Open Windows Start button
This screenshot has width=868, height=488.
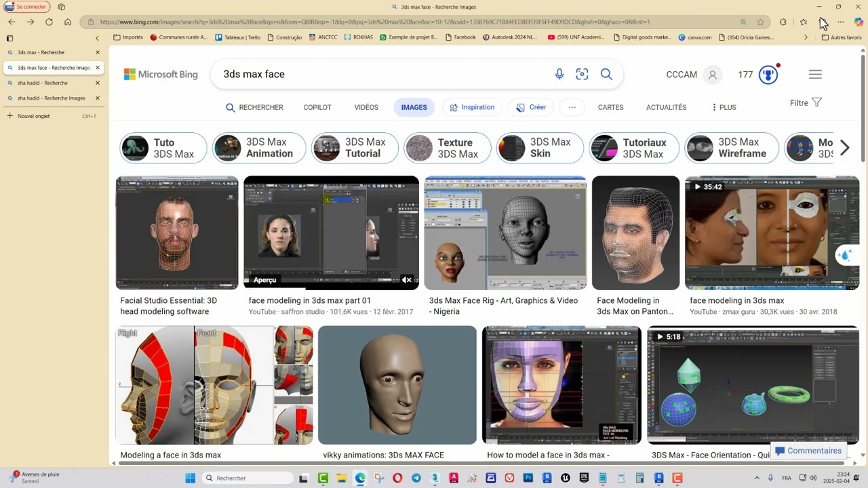191,478
